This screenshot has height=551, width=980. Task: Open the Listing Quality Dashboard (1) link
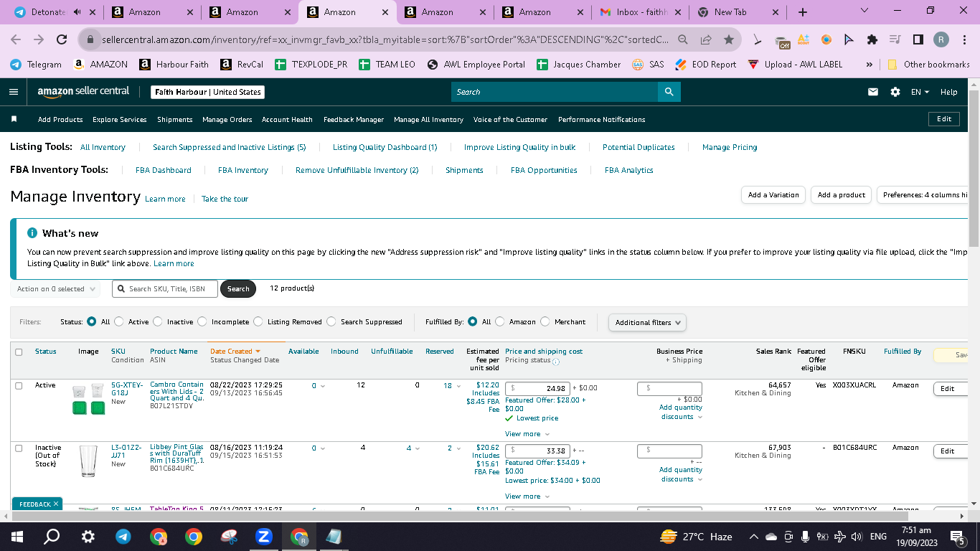tap(385, 147)
